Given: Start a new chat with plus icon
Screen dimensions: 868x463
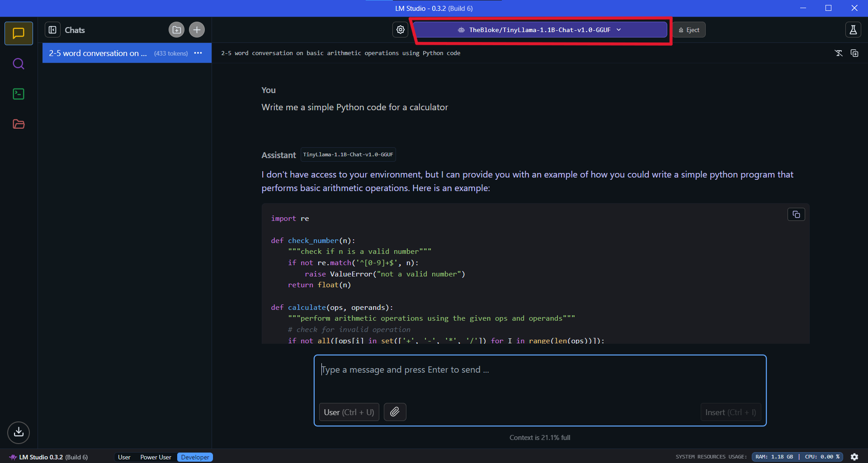Looking at the screenshot, I should [197, 30].
